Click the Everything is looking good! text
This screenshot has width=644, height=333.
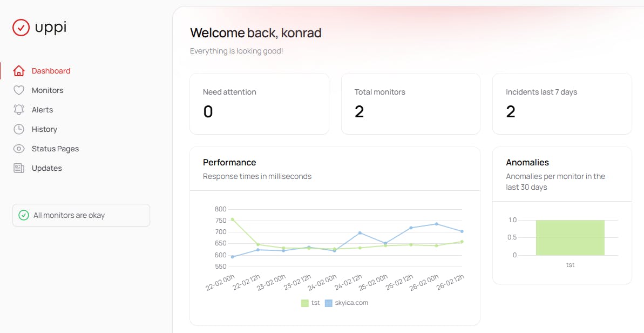click(x=236, y=51)
